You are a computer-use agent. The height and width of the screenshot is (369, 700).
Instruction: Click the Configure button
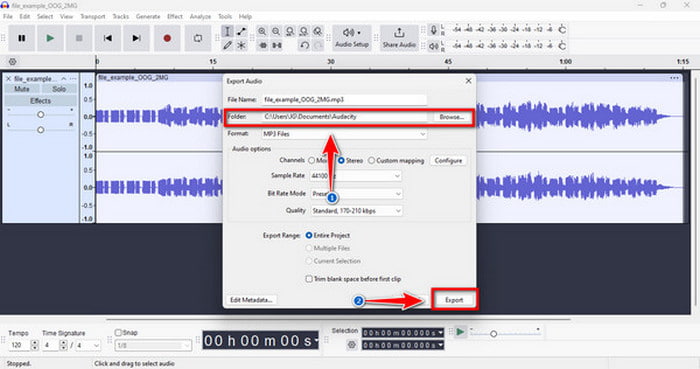click(448, 161)
